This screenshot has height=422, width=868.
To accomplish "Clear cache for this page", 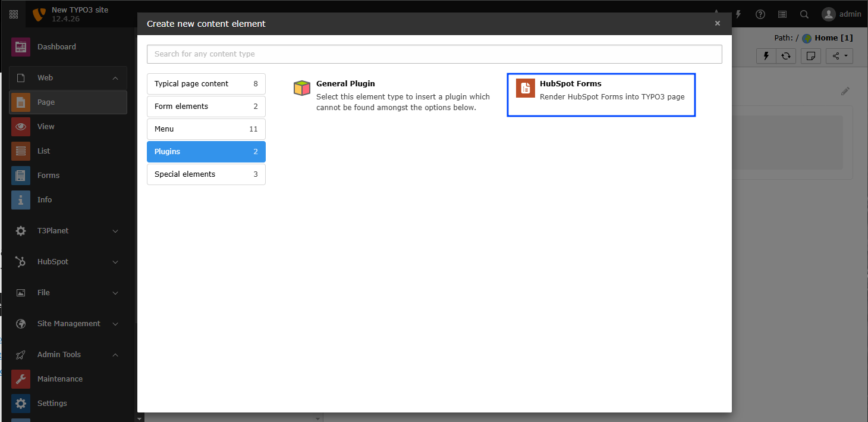I will coord(766,56).
